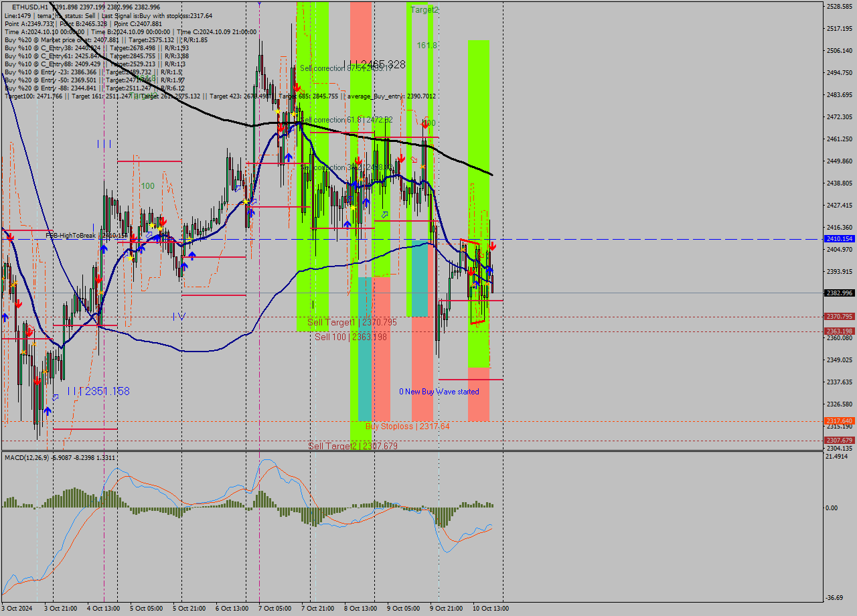This screenshot has height=616, width=857.
Task: Click the 2461.260 price axis value
Action: [840, 139]
